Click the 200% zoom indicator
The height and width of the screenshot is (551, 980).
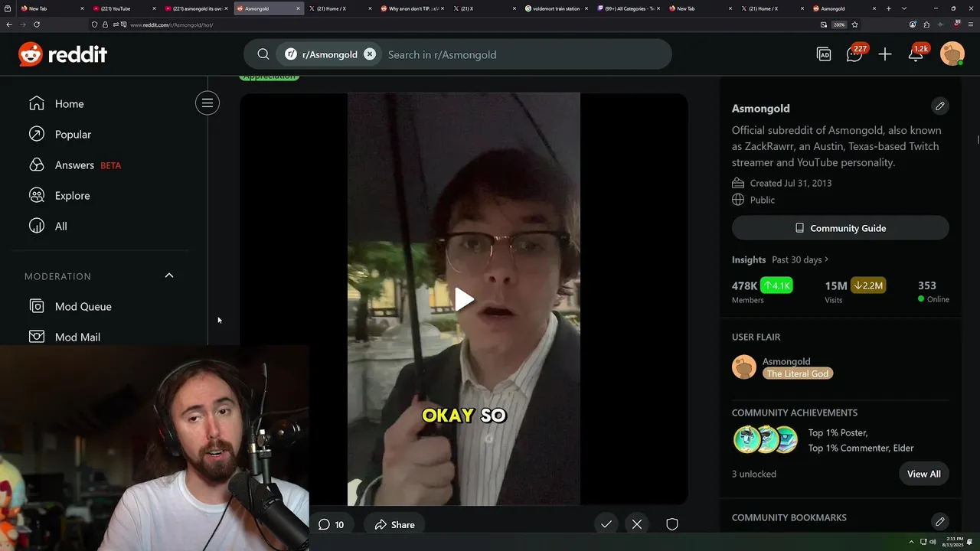point(839,24)
